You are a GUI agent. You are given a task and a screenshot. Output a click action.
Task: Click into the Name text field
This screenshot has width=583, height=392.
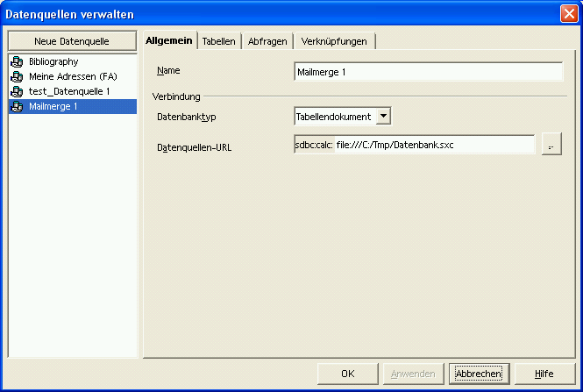pos(428,72)
